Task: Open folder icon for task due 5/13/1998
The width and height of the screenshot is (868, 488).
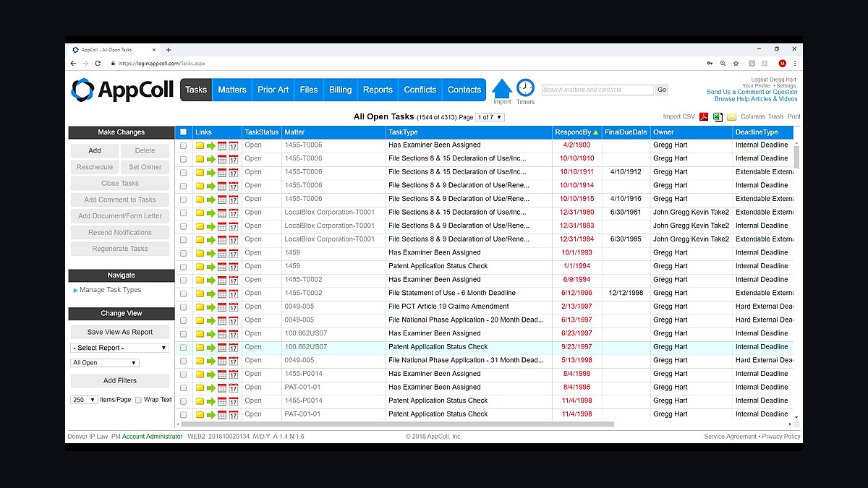Action: coord(200,361)
